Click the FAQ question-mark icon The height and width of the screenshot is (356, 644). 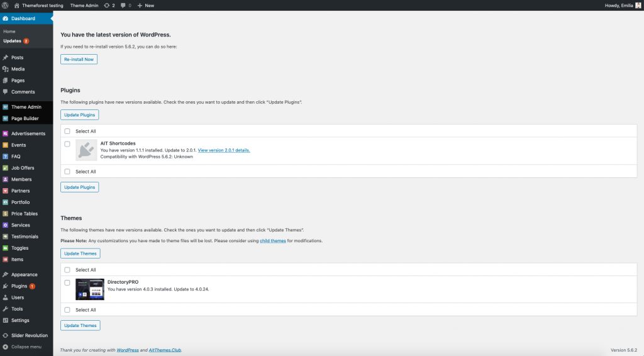click(x=5, y=157)
